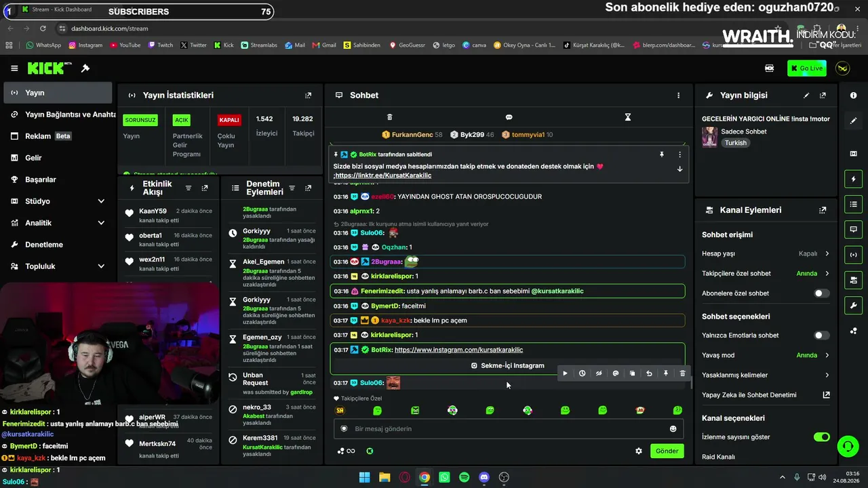Click the wrench icon in right sidebar
Screen dimensions: 868x488
(853, 306)
